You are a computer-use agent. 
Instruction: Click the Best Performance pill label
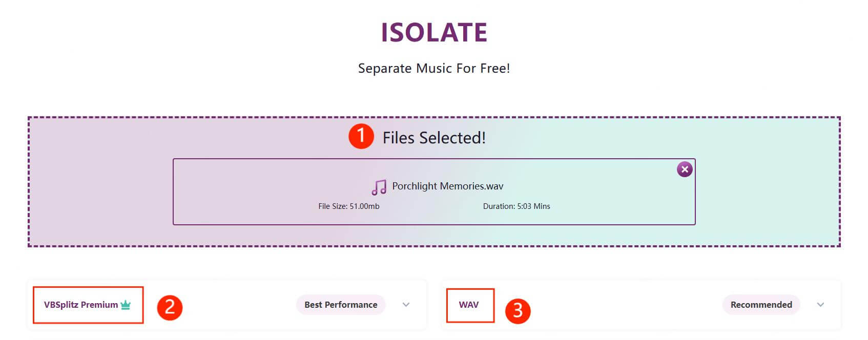click(340, 305)
